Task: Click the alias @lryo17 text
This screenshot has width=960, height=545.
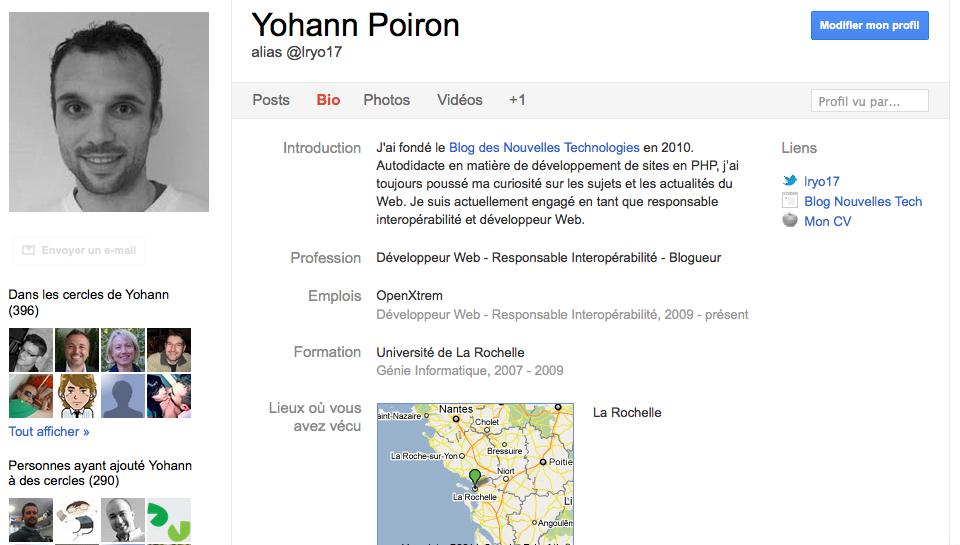Action: click(296, 52)
